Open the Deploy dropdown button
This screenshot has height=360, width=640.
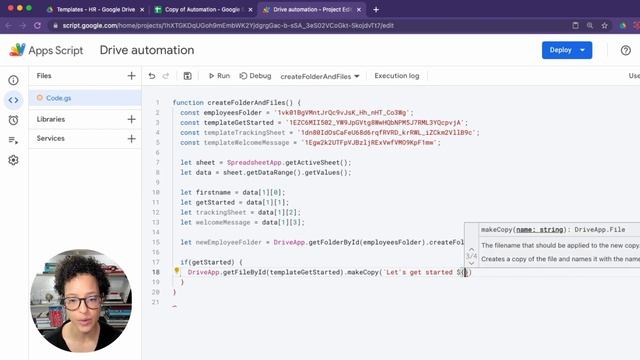(x=567, y=50)
